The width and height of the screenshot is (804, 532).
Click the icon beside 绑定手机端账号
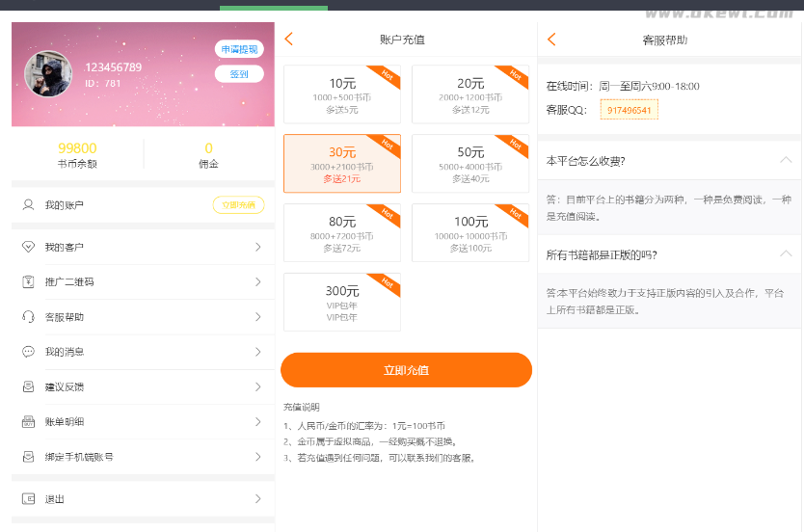coord(28,457)
